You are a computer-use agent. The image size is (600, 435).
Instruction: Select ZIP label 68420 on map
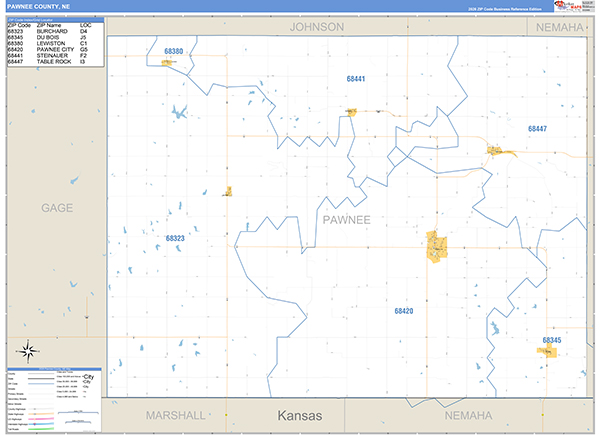tap(404, 311)
